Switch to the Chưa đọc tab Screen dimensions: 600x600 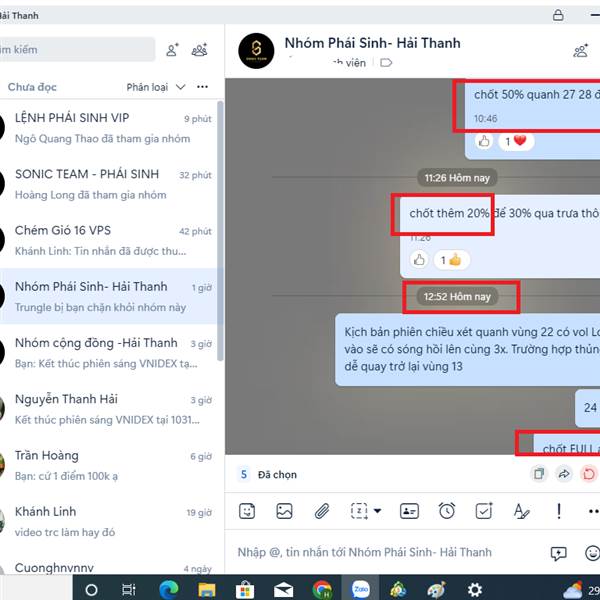click(32, 87)
